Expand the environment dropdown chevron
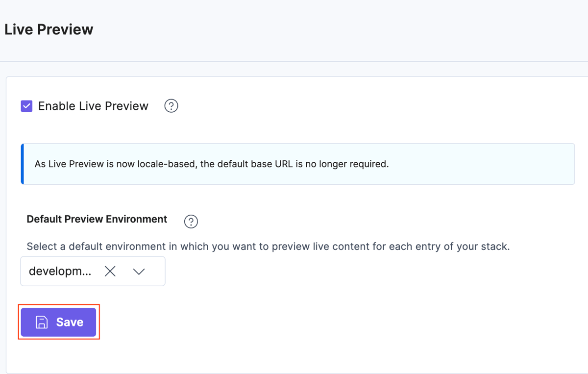The height and width of the screenshot is (374, 588). [x=139, y=271]
